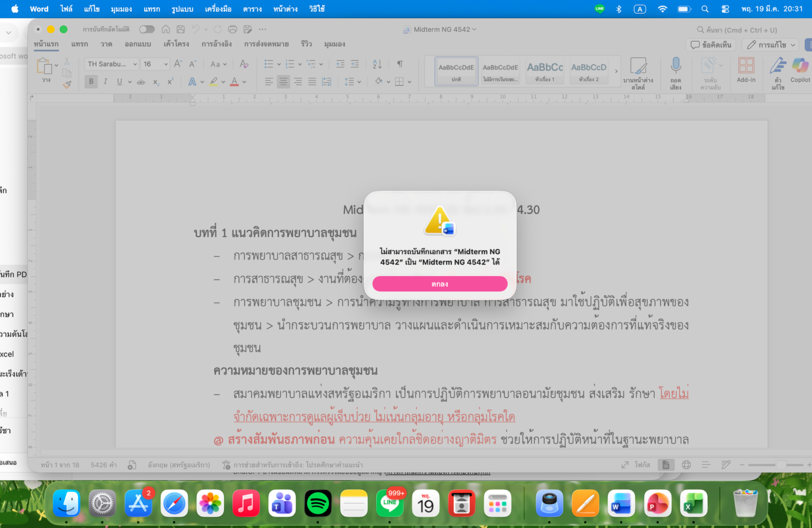Click the Print icon in the title bar
This screenshot has width=812, height=528.
pyautogui.click(x=233, y=29)
